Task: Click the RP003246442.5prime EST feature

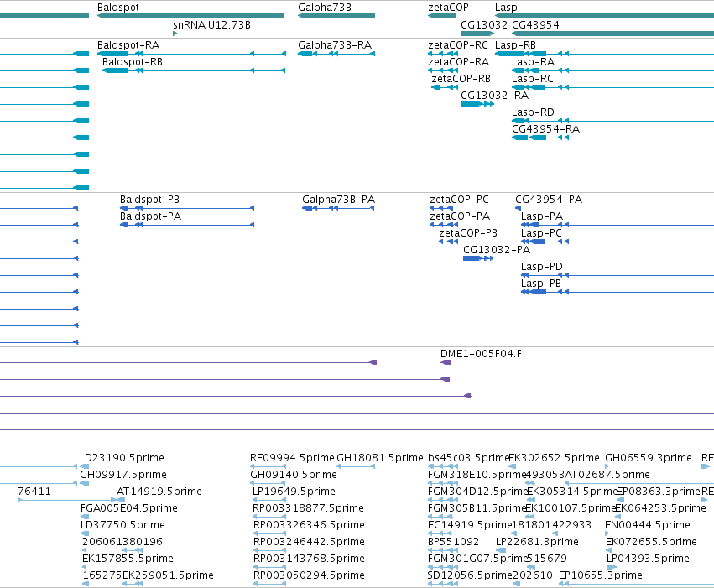Action: point(270,550)
